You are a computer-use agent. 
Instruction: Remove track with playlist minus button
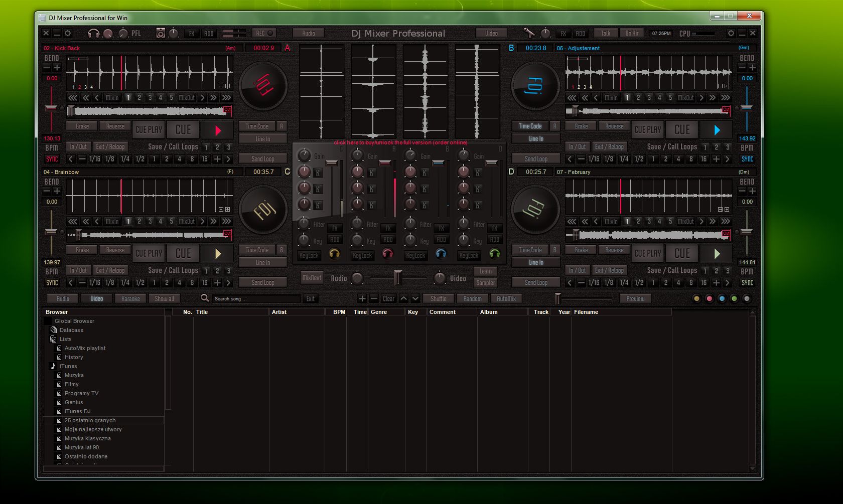(374, 299)
